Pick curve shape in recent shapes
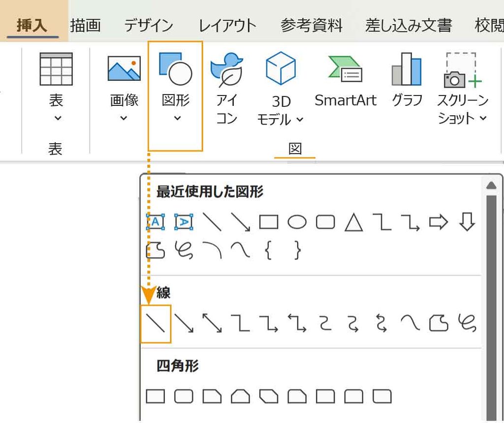 pyautogui.click(x=240, y=250)
